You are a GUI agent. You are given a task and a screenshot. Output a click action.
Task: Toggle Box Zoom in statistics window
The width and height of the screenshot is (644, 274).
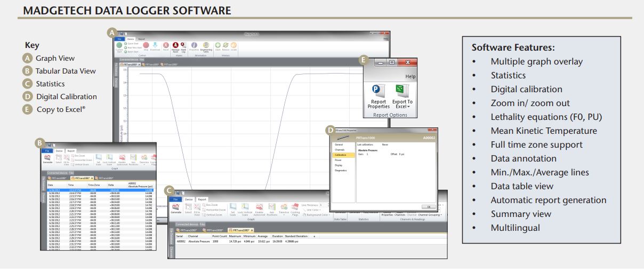pyautogui.click(x=213, y=204)
